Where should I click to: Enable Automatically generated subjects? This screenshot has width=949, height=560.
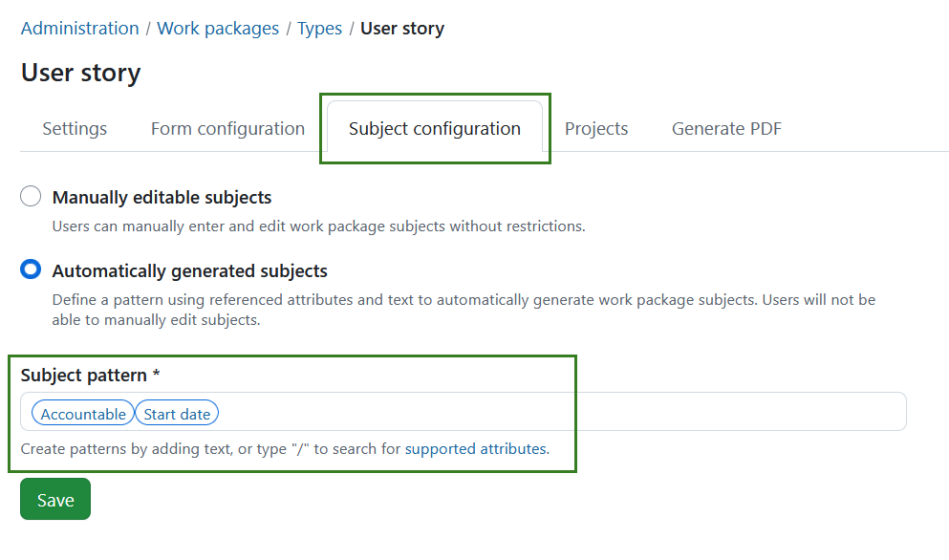[x=30, y=269]
